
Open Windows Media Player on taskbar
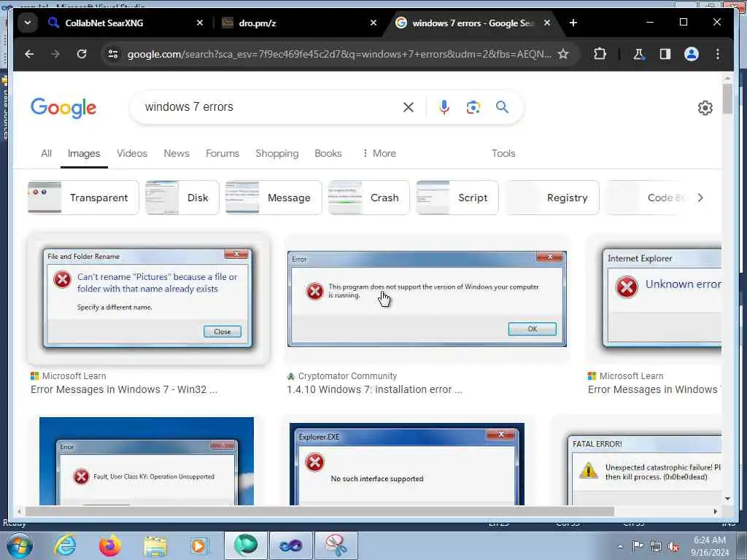pyautogui.click(x=198, y=545)
